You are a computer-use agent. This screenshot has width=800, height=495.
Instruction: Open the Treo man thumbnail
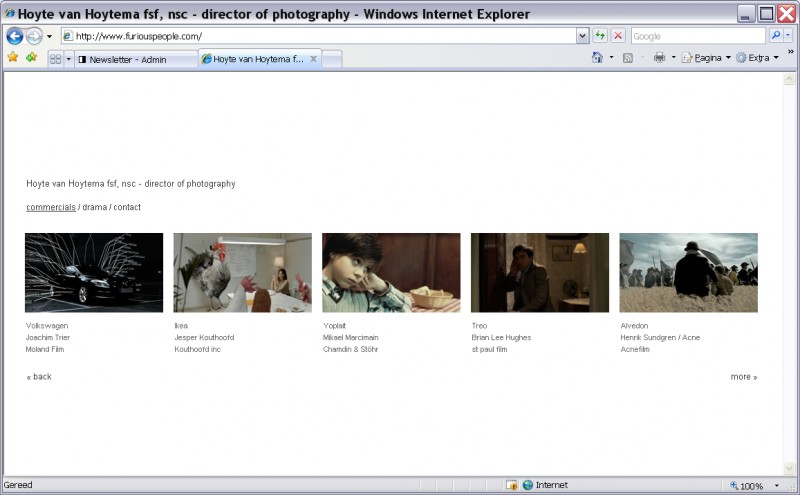(540, 273)
